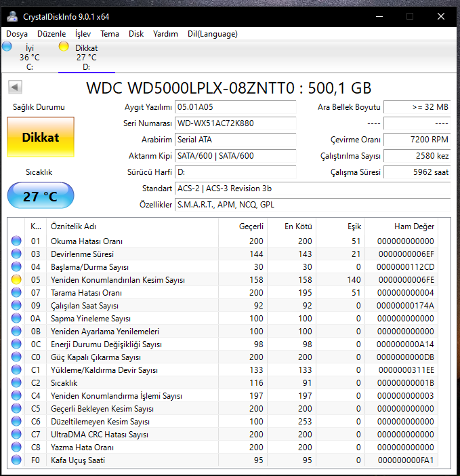
Task: Click status icon for Enerji Durumu Değişikliği Sayısı
Action: coord(16,344)
